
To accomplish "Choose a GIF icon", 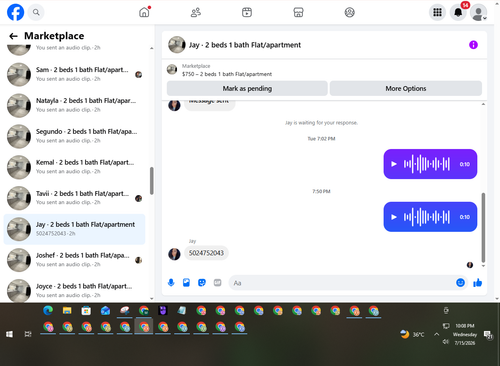I will 217,283.
